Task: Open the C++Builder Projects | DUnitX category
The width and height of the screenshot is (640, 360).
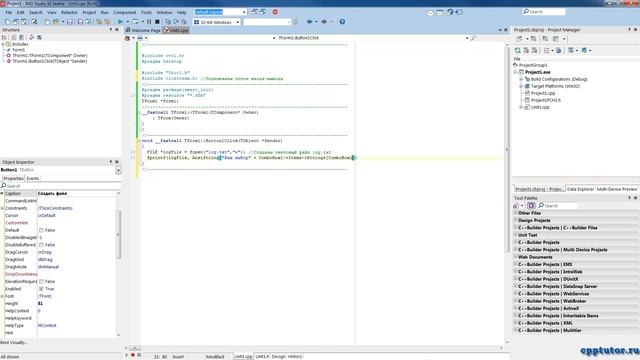Action: point(576,279)
